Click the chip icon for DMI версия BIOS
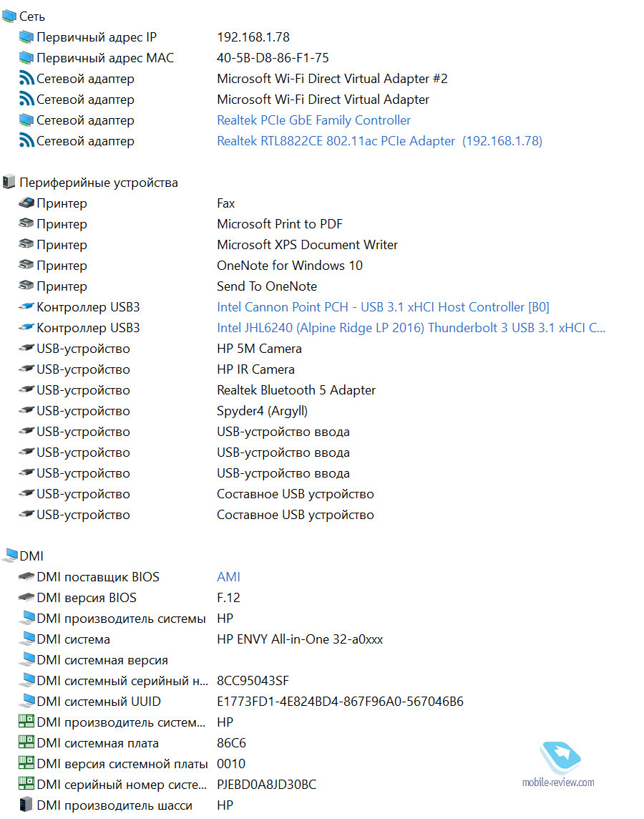The image size is (644, 819). coord(26,598)
